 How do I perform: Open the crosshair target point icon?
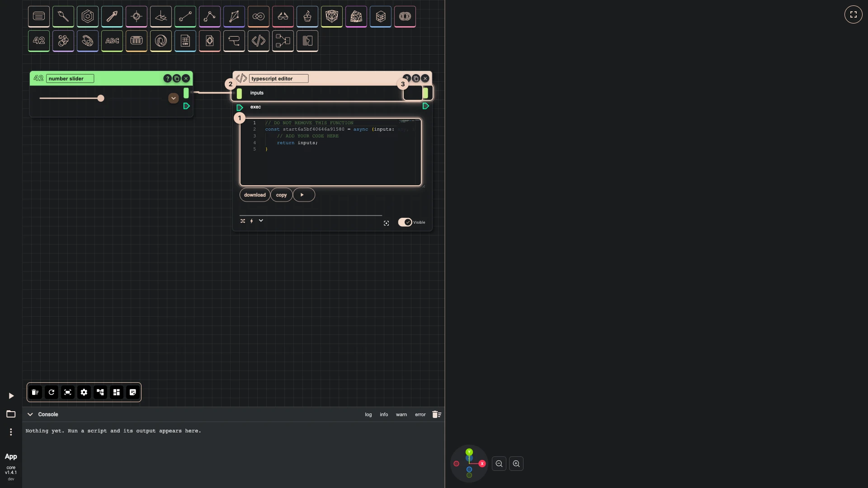137,16
